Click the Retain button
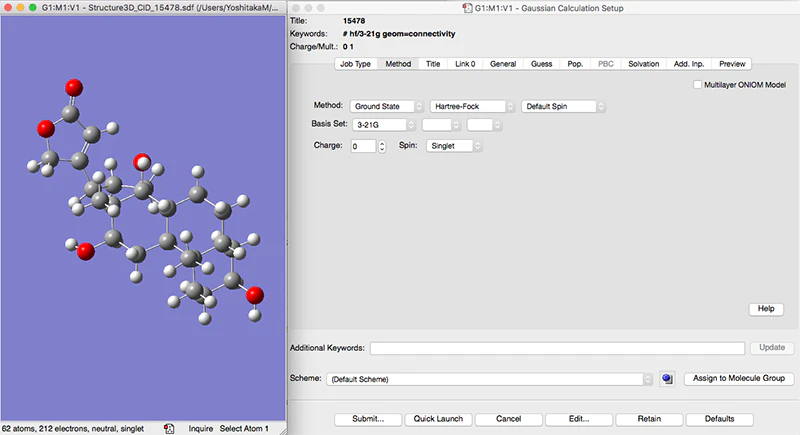This screenshot has width=800, height=435. pyautogui.click(x=649, y=419)
